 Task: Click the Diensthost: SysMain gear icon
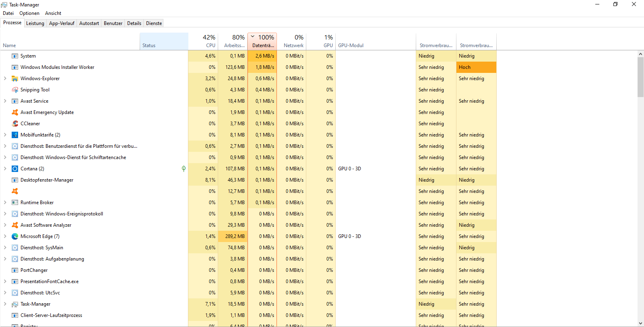pos(15,248)
